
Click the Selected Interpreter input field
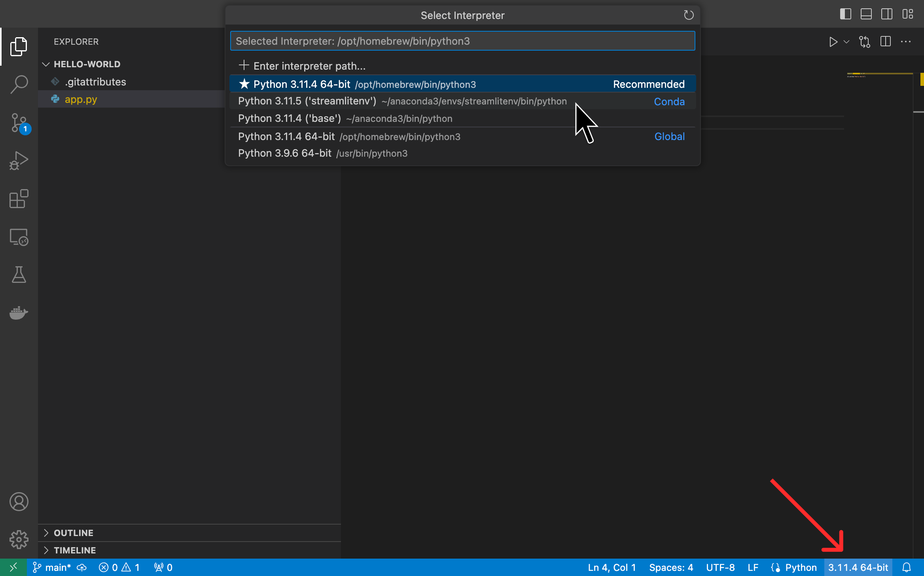point(462,40)
